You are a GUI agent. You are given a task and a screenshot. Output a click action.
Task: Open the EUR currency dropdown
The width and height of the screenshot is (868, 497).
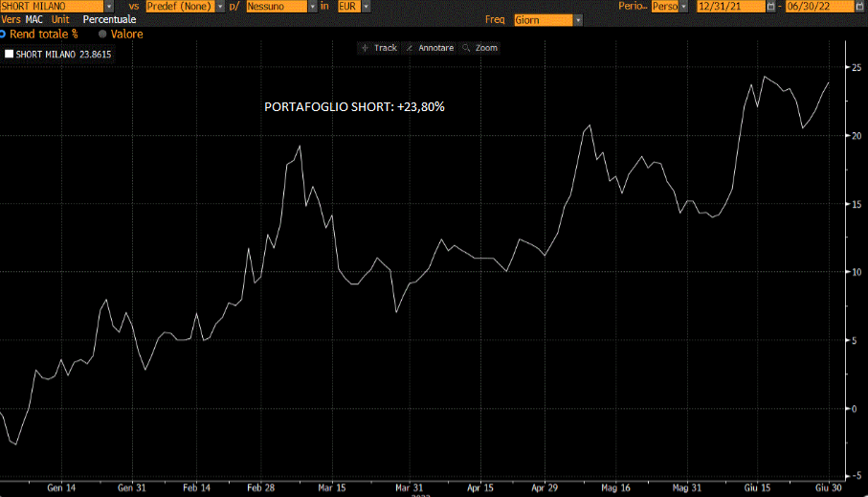[366, 7]
